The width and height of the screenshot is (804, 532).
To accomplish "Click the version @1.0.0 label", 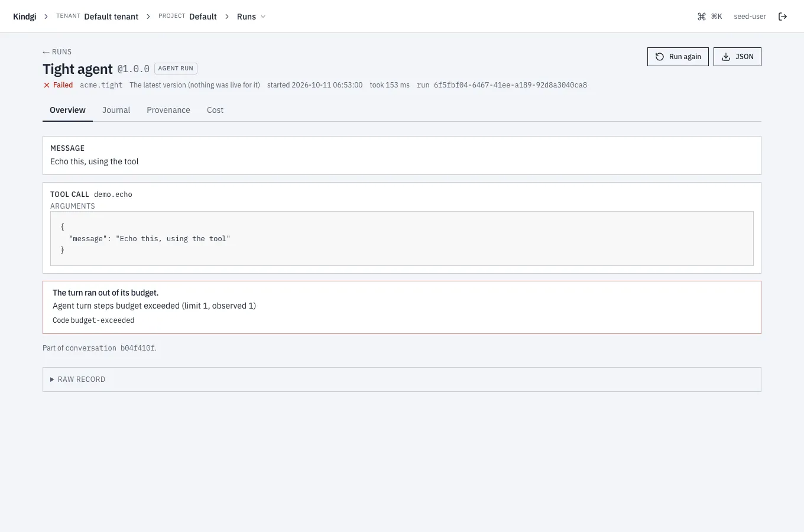I will pyautogui.click(x=133, y=69).
